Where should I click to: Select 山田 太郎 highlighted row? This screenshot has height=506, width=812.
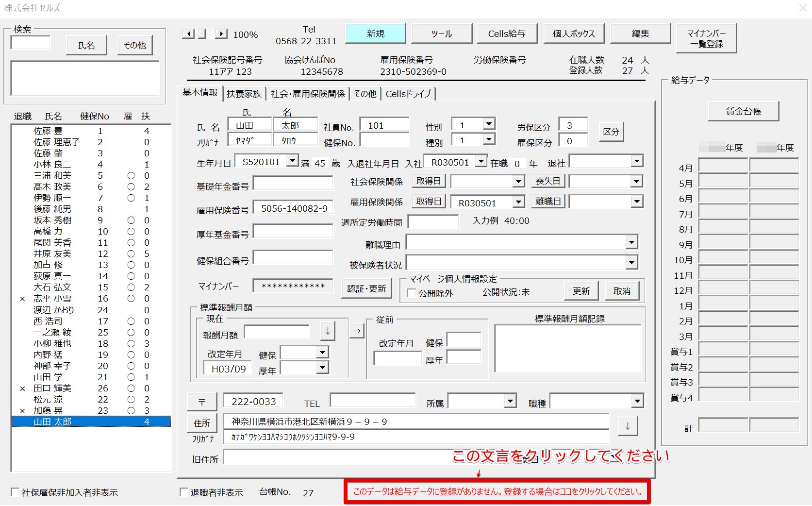[91, 422]
